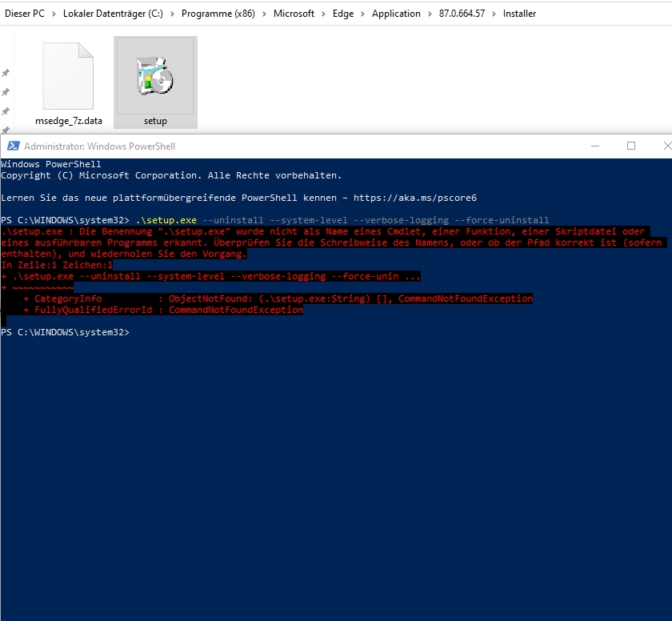Open Programme (x86) breadcrumb segment
Screen dimensions: 672x621
[218, 14]
